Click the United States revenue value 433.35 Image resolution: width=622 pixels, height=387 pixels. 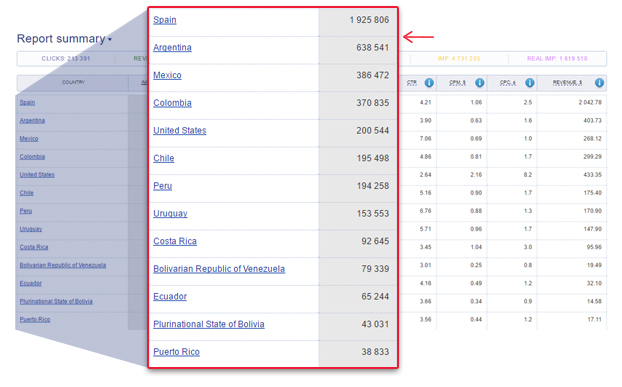[592, 174]
